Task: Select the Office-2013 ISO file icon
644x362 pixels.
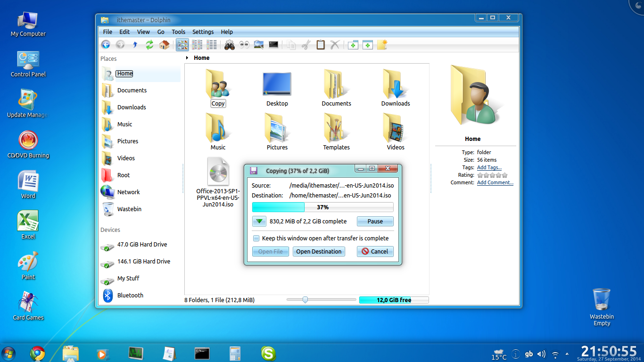Action: (218, 172)
